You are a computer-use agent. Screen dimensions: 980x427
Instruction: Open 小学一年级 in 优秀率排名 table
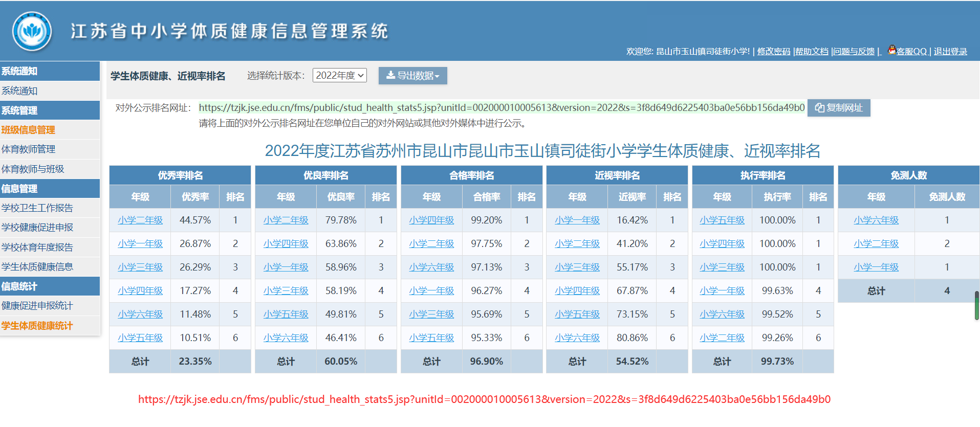point(140,244)
